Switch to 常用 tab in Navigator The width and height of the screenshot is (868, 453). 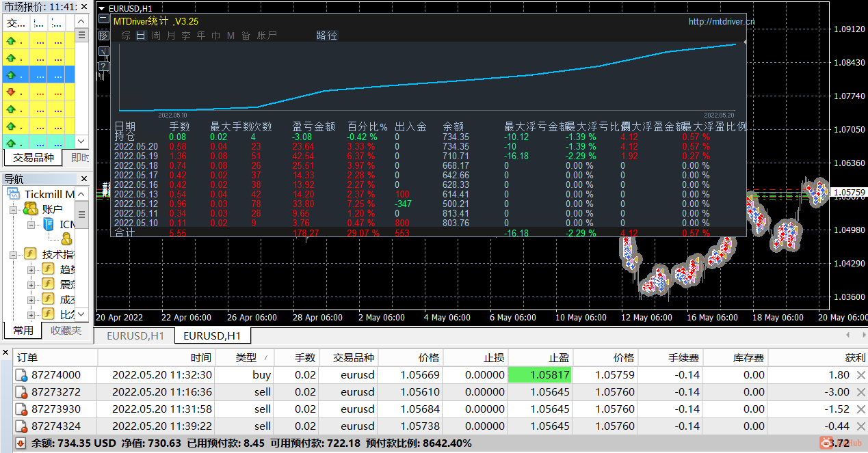[x=23, y=330]
